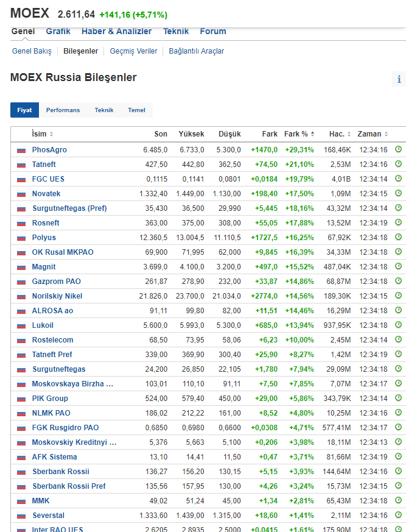The width and height of the screenshot is (406, 532).
Task: Open the Forum tab
Action: (x=213, y=31)
